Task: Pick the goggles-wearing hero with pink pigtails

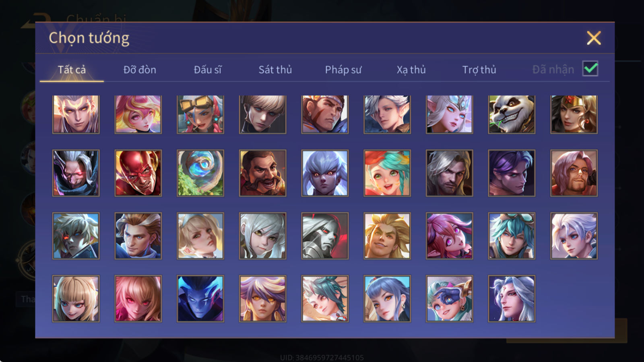Action: pos(200,114)
